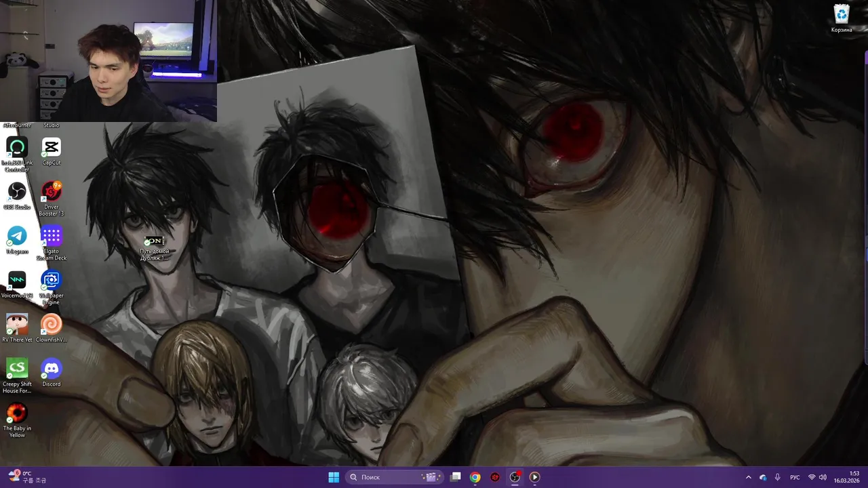Screen dimensions: 868x488
Task: Click the microphone tray icon
Action: pyautogui.click(x=778, y=477)
